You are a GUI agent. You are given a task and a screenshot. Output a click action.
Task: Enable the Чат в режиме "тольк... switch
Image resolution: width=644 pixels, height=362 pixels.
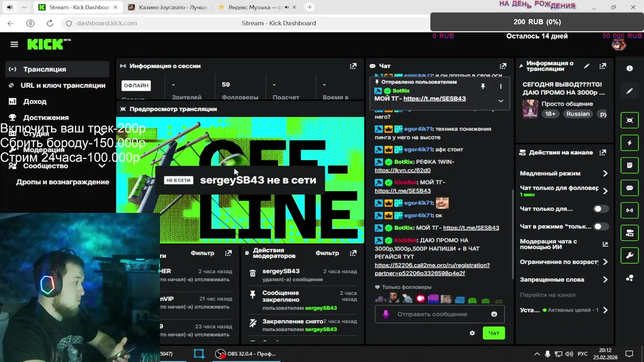pos(600,226)
